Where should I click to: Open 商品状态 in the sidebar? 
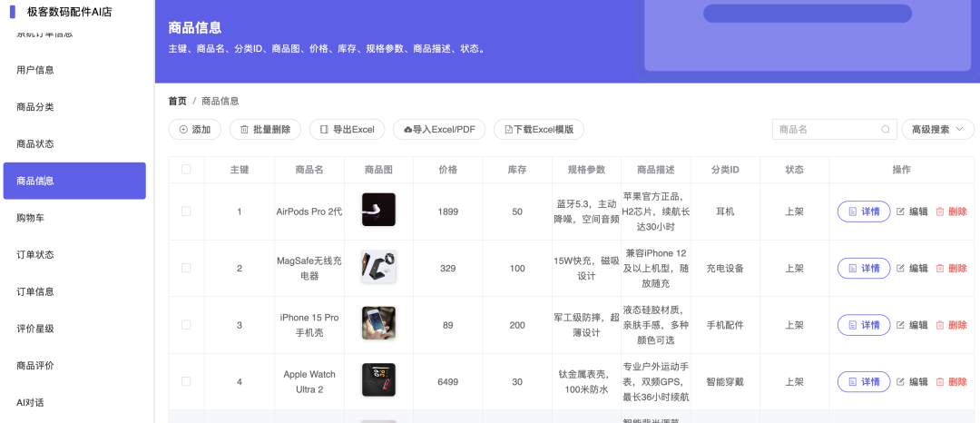[x=74, y=143]
